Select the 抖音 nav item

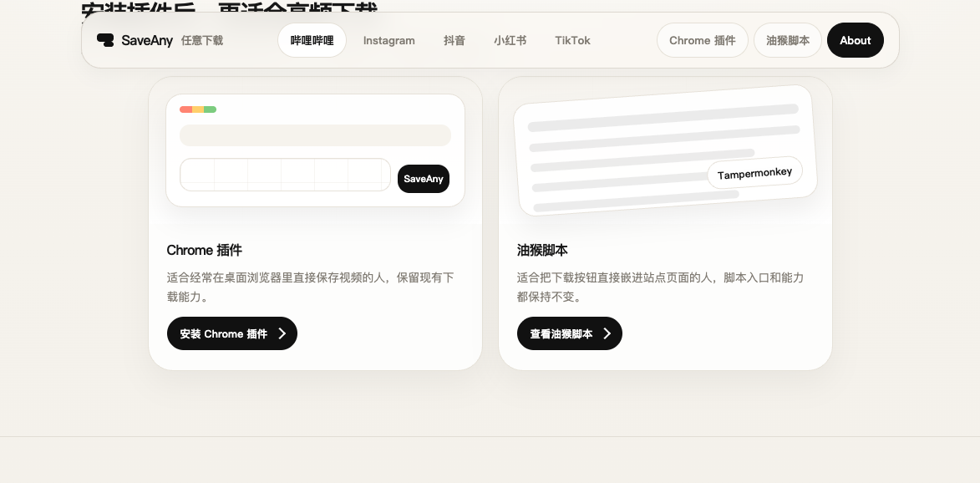454,40
